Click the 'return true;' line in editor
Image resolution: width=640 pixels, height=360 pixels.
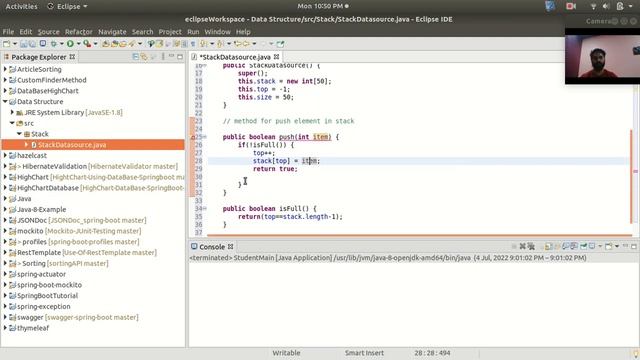coord(275,169)
